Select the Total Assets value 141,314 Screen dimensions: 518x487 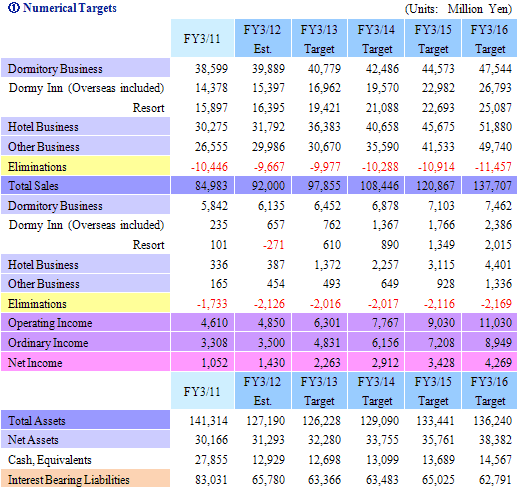[x=209, y=420]
